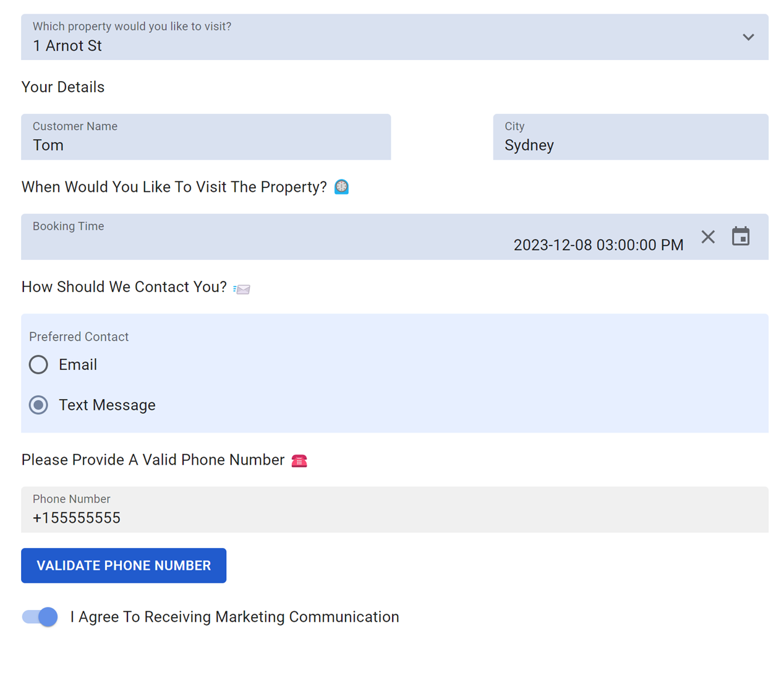Screen dimensions: 784x696
Task: Click the calendar icon to pick a date
Action: point(741,236)
